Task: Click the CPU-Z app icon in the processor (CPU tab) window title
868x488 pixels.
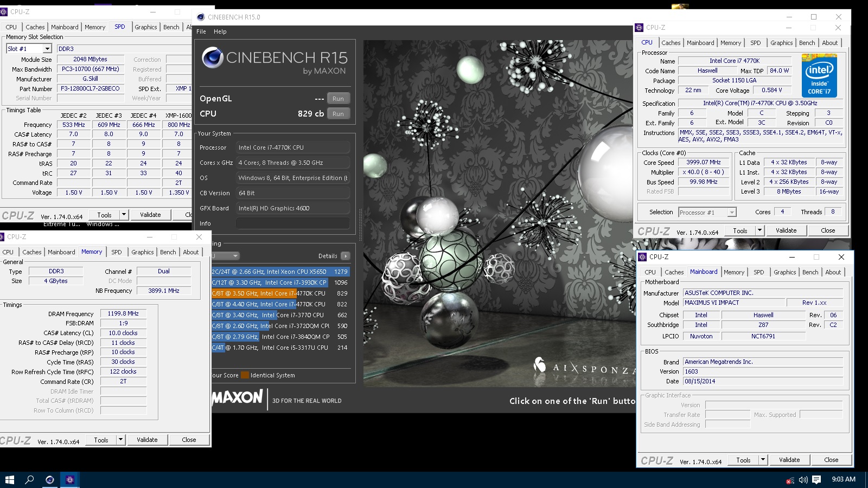Action: 640,28
